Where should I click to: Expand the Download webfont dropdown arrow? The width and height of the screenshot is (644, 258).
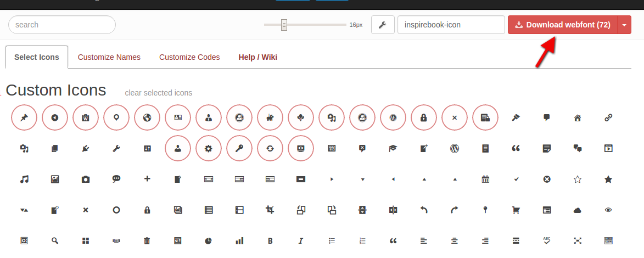tap(624, 25)
